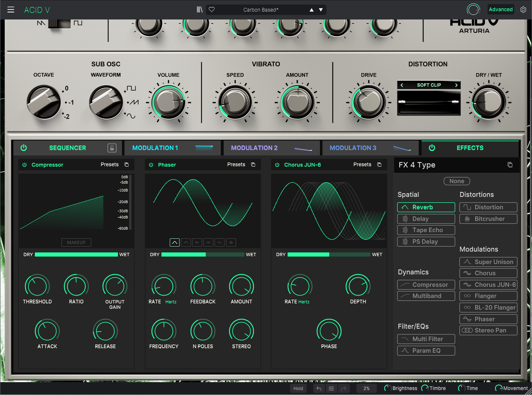The width and height of the screenshot is (532, 395).
Task: Switch to the Effects tab
Action: point(470,148)
